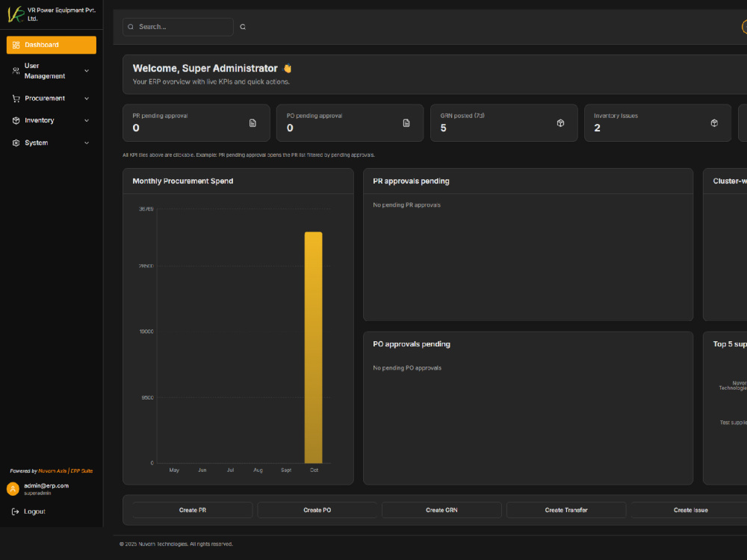Click the 'No pending PR approvals' text
The image size is (747, 560).
click(407, 205)
